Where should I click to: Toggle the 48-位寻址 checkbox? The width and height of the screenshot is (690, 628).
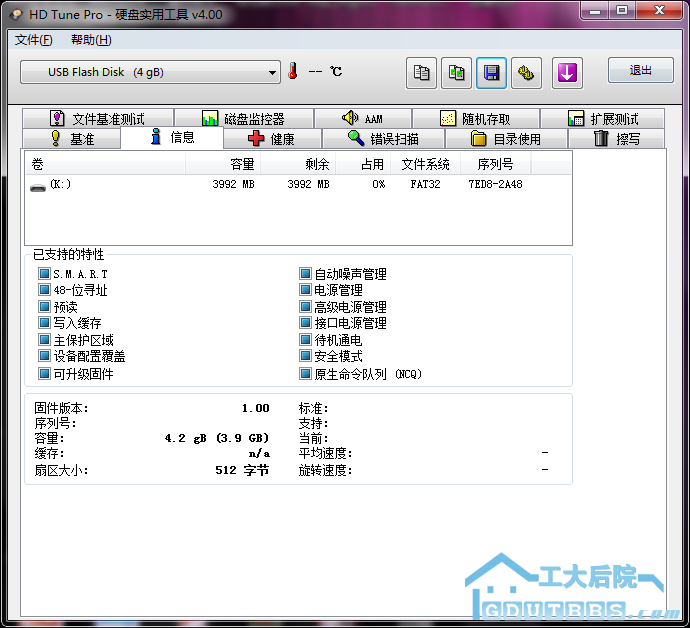[44, 290]
